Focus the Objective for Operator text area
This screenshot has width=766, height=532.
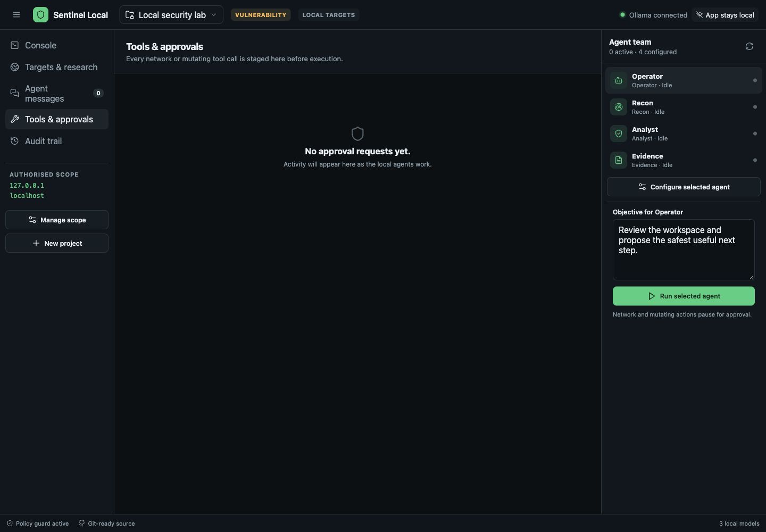point(684,250)
